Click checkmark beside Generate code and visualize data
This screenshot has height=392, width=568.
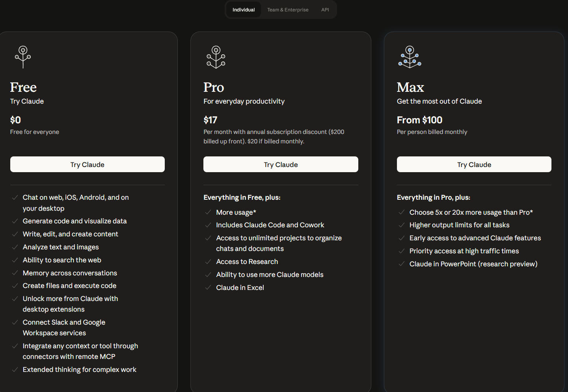point(15,221)
